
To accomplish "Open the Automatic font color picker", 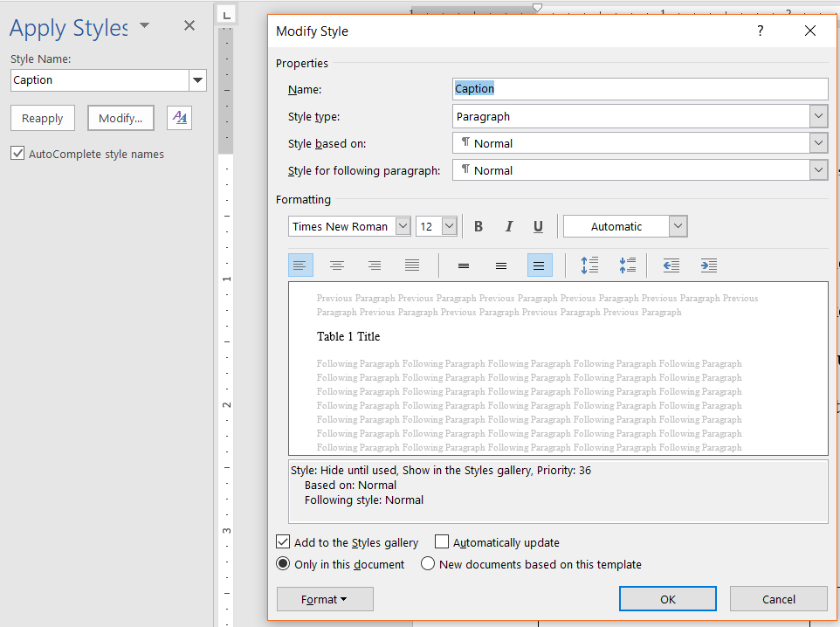I will (x=678, y=227).
